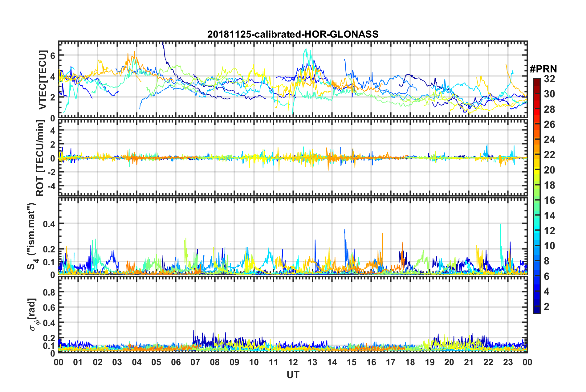Screen dimensions: 586x392
Task: Click the colorbar tick label "8"
Action: tap(547, 261)
